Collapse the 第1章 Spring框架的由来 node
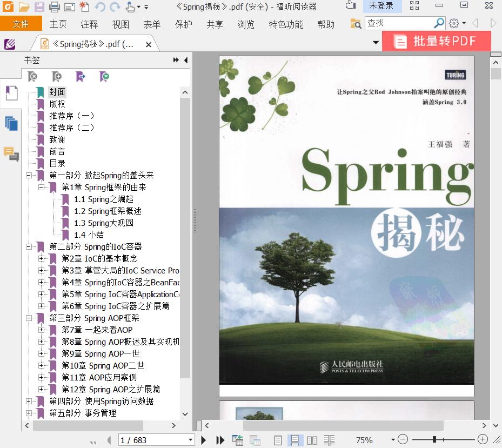502x448 pixels. (41, 187)
